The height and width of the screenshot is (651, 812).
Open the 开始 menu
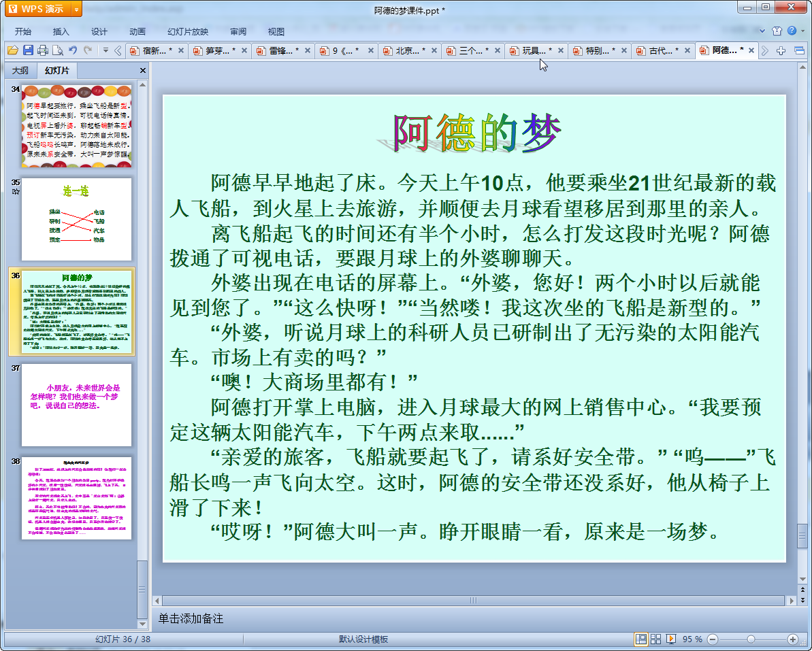click(23, 31)
